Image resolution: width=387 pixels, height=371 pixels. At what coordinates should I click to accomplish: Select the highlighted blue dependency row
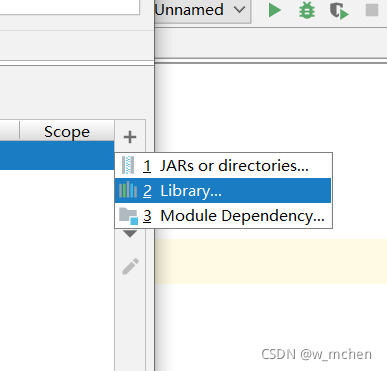click(57, 155)
